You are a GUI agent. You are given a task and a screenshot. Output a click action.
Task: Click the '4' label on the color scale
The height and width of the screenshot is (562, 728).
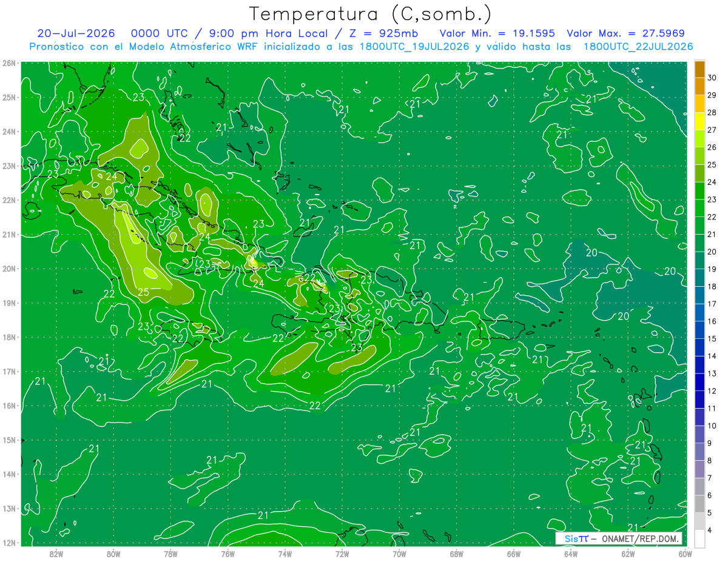[x=710, y=530]
